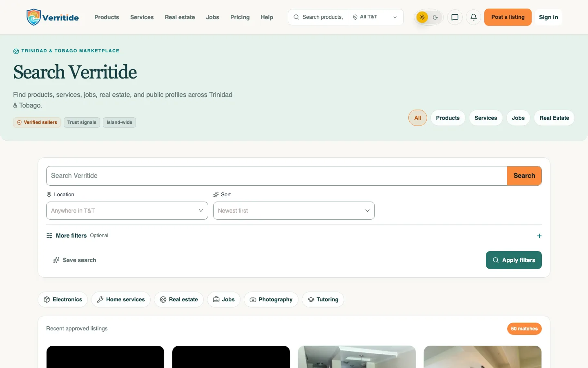Click the Sign in button
This screenshot has height=368, width=588.
[548, 17]
